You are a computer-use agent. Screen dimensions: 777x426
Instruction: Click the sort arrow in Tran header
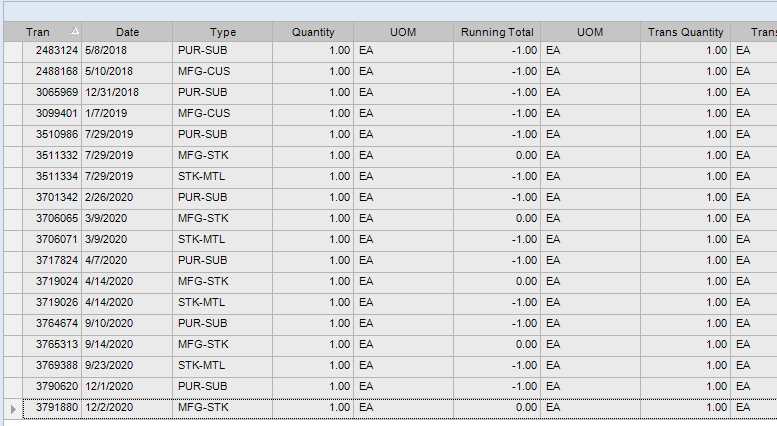74,31
